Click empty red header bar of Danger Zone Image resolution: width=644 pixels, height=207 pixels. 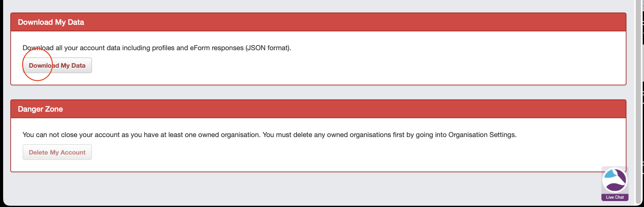345,109
